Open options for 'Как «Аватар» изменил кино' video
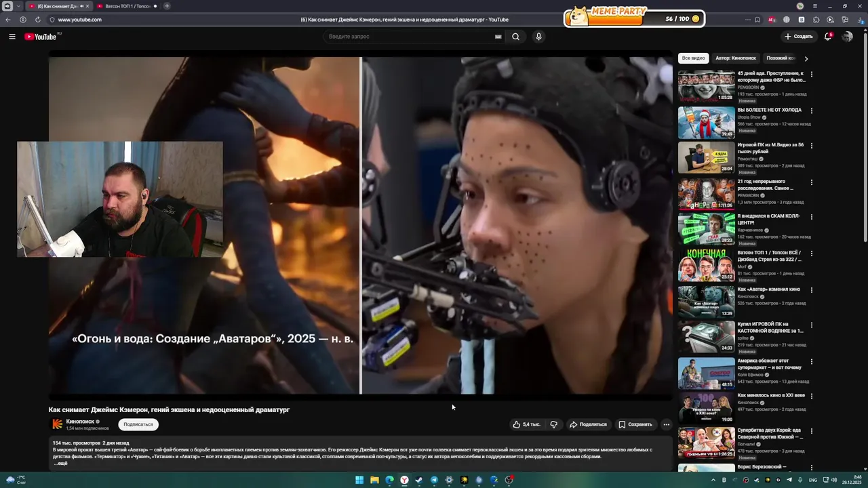The image size is (868, 488). click(x=812, y=290)
